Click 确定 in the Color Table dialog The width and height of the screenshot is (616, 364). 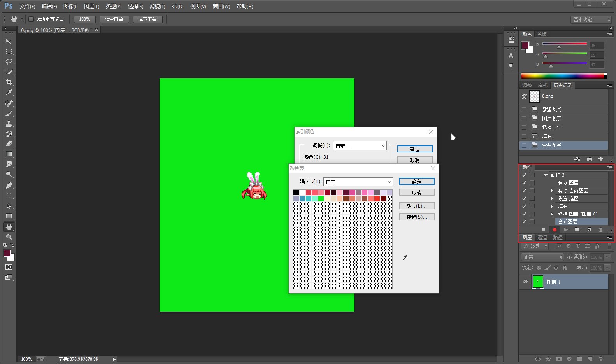(417, 182)
